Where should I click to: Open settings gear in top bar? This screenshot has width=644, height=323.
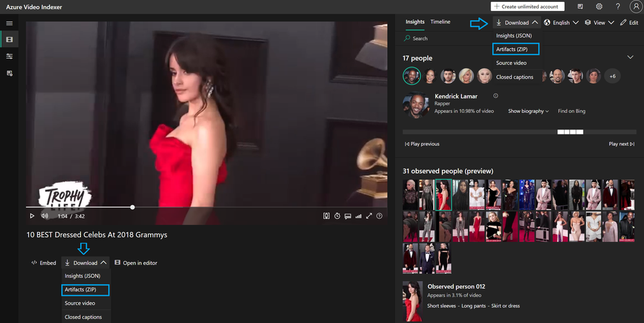(599, 6)
